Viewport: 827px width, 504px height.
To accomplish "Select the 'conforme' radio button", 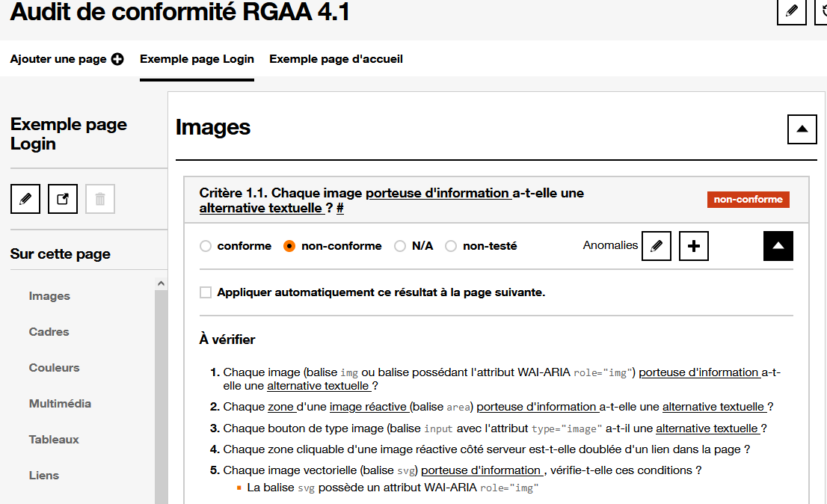I will coord(206,246).
